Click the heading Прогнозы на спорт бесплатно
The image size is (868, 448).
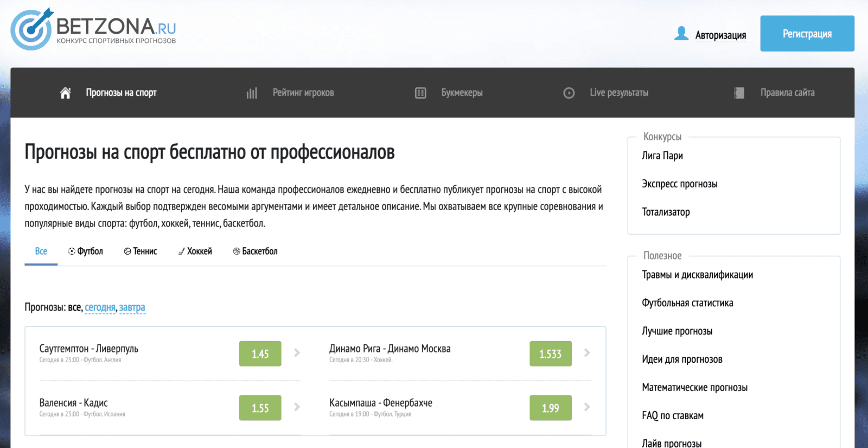click(209, 152)
